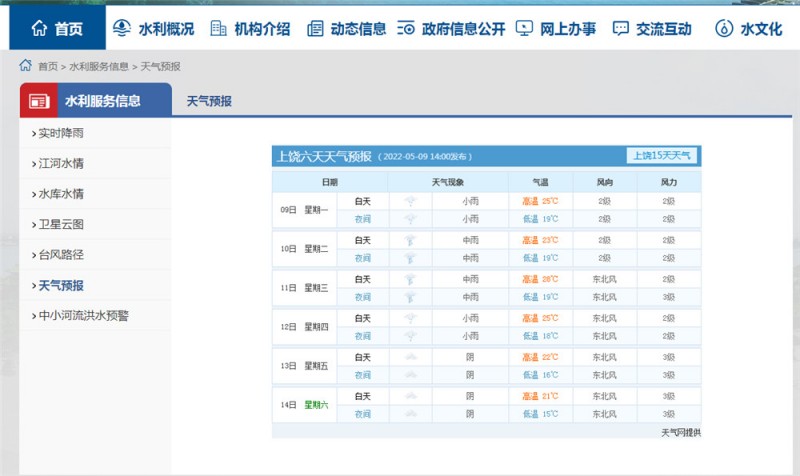Click the breadcrumb home icon
The height and width of the screenshot is (476, 800).
click(x=26, y=65)
